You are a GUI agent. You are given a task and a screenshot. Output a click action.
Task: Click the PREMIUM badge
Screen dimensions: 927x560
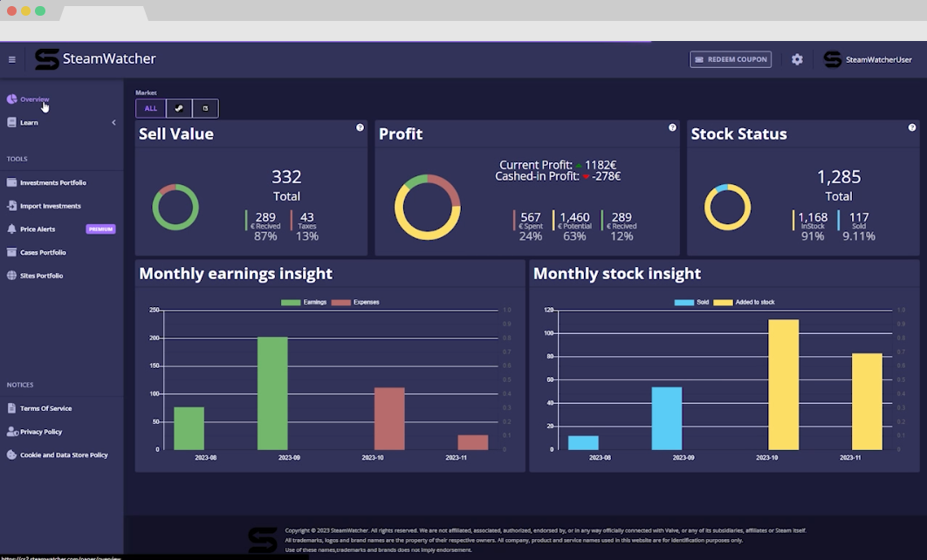coord(100,229)
